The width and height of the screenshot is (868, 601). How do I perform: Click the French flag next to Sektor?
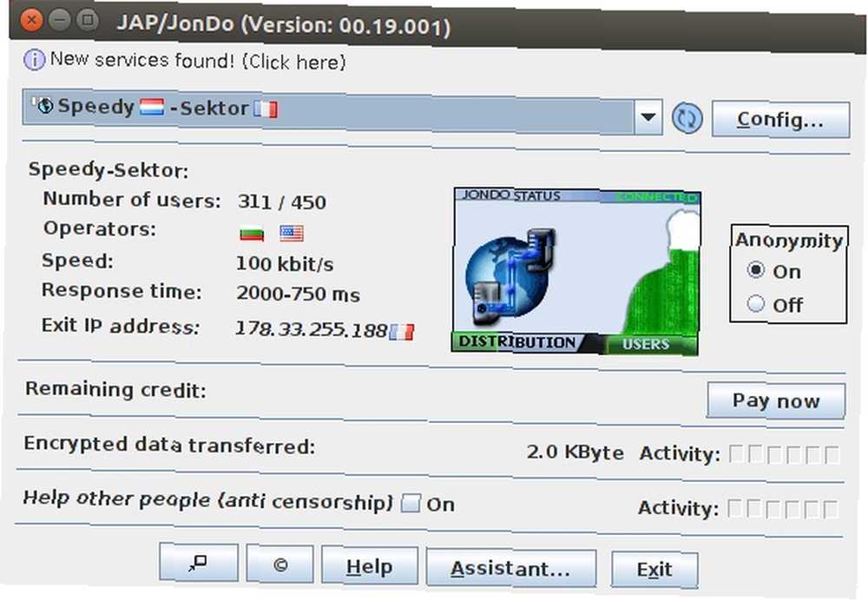[266, 109]
